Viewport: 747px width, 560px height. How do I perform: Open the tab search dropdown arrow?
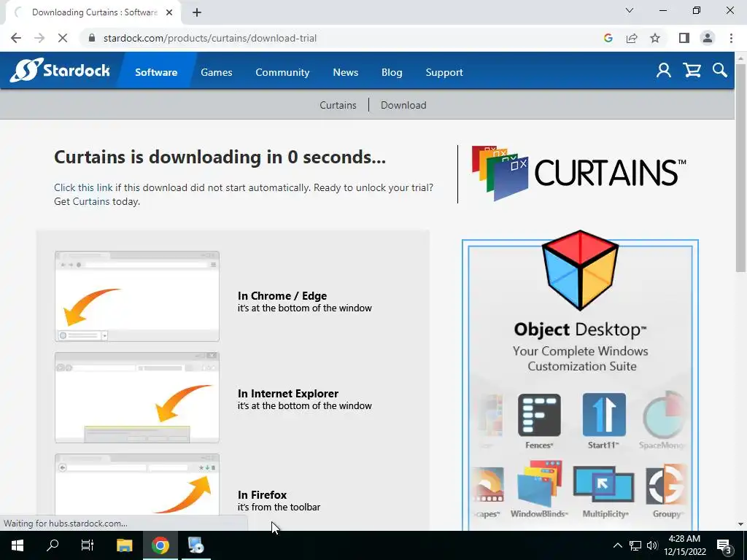[630, 10]
